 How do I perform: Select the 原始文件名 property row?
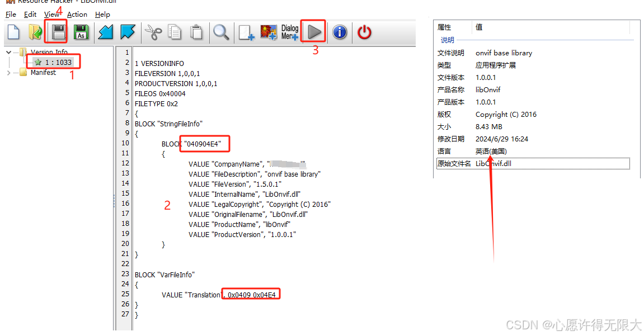(x=533, y=164)
